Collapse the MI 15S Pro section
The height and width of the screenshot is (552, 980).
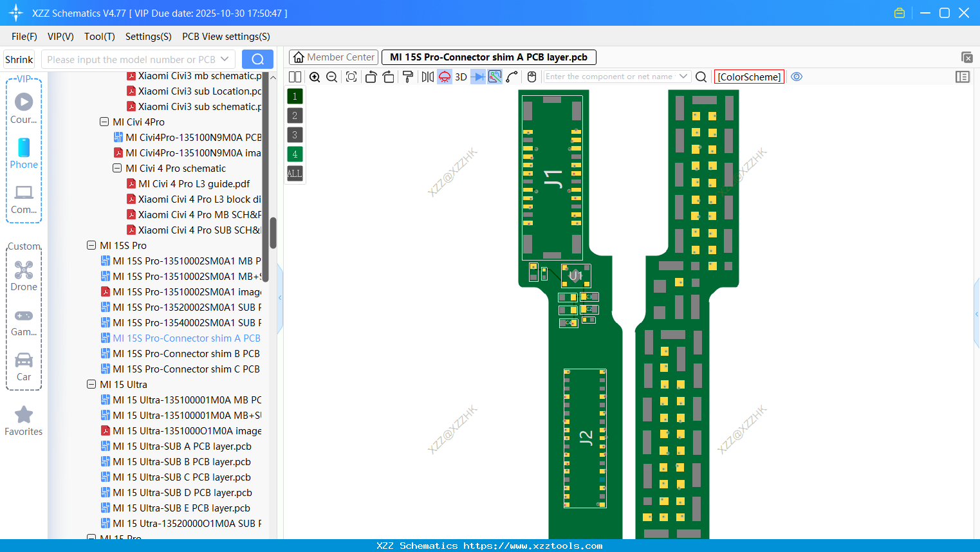click(x=91, y=245)
